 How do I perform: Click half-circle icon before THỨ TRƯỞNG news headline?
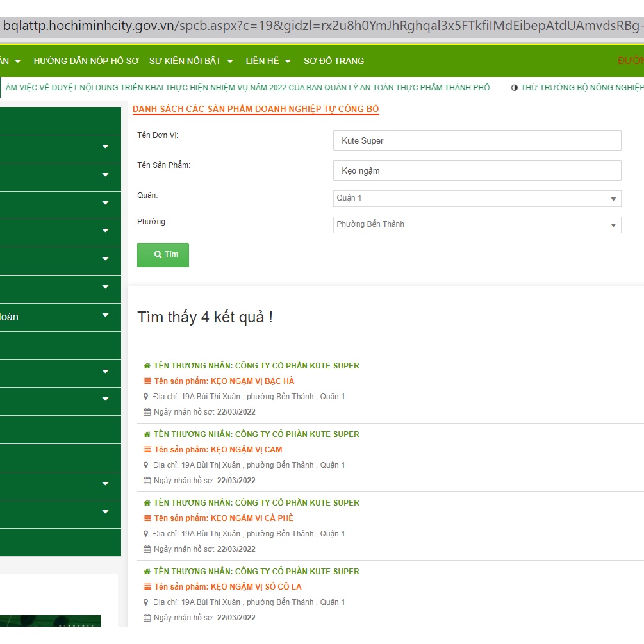click(514, 88)
